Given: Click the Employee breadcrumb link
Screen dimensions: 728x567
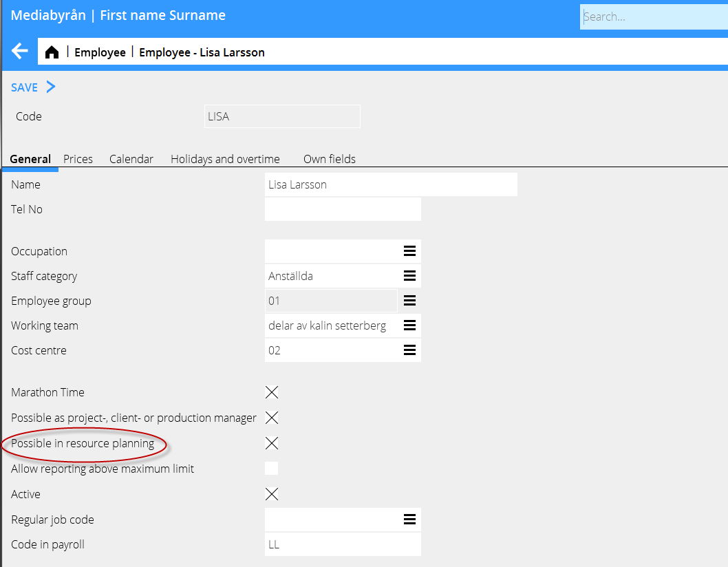Looking at the screenshot, I should pos(100,52).
